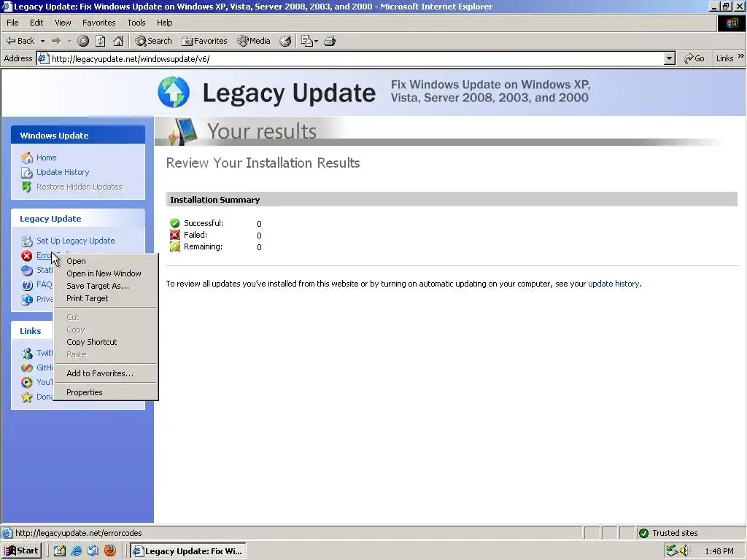Open the Search toolbar button
Image resolution: width=747 pixels, height=560 pixels.
pyautogui.click(x=153, y=41)
